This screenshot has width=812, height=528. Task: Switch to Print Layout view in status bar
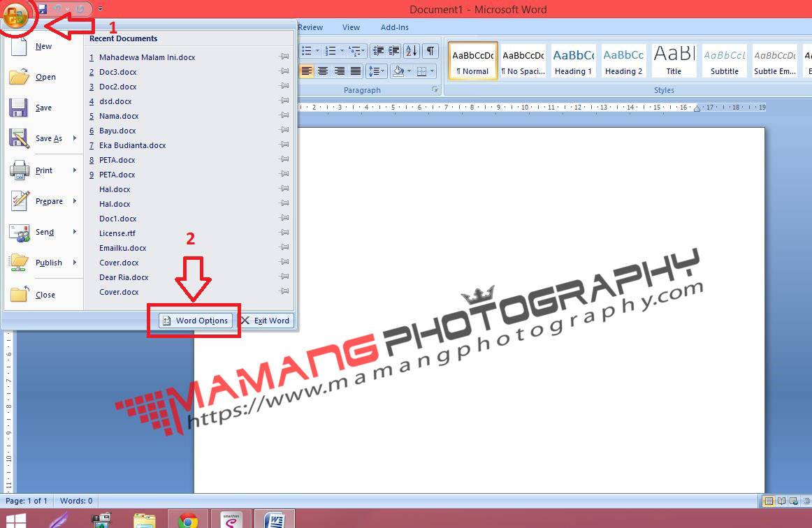pyautogui.click(x=769, y=501)
